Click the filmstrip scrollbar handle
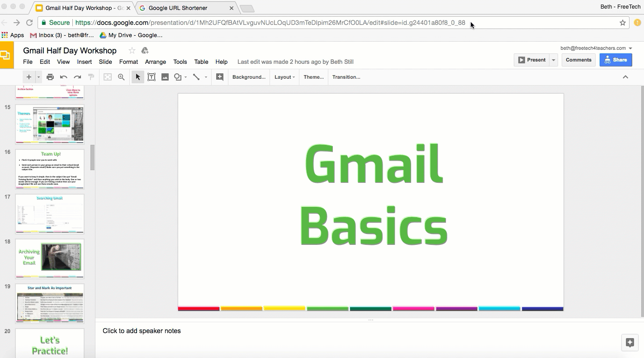 coord(93,158)
